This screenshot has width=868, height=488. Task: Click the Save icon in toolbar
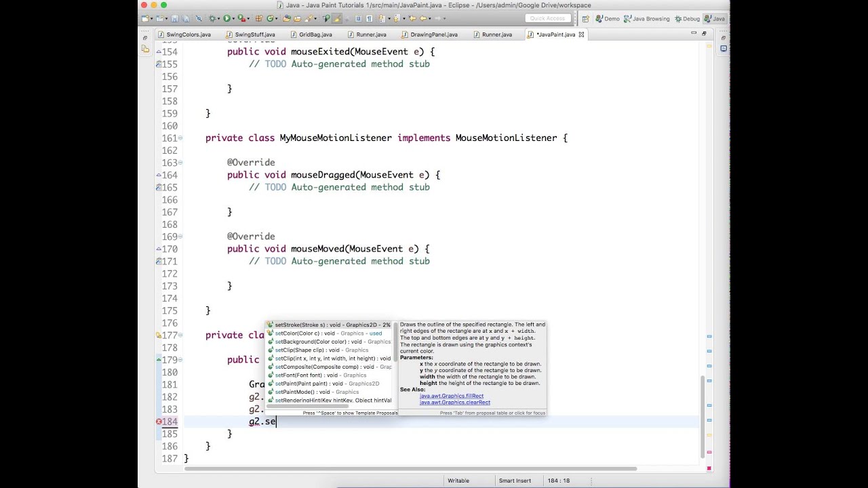[175, 18]
